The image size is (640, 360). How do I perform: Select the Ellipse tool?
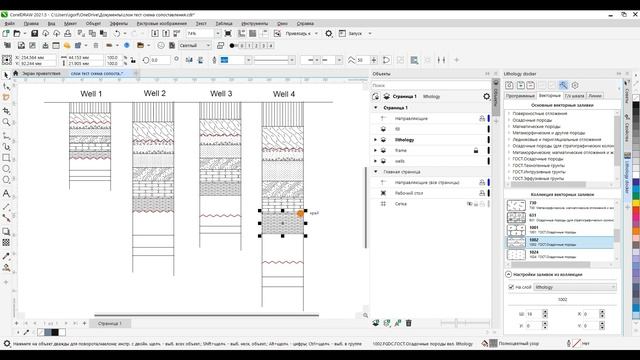pyautogui.click(x=6, y=169)
